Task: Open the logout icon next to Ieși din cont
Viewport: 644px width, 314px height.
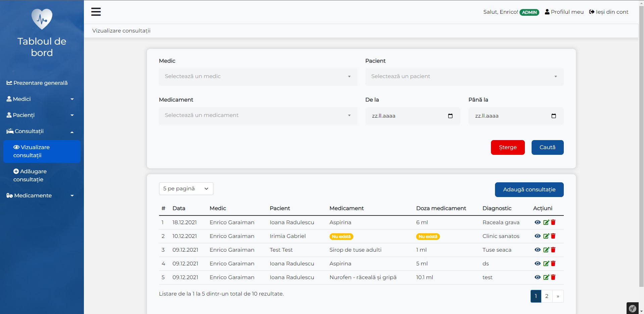Action: tap(592, 11)
